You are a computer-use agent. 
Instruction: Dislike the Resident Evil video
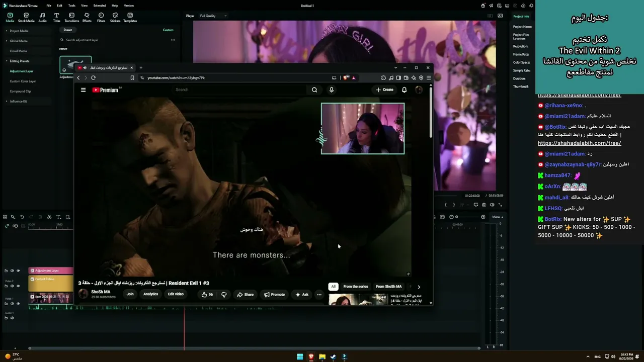[x=224, y=295]
